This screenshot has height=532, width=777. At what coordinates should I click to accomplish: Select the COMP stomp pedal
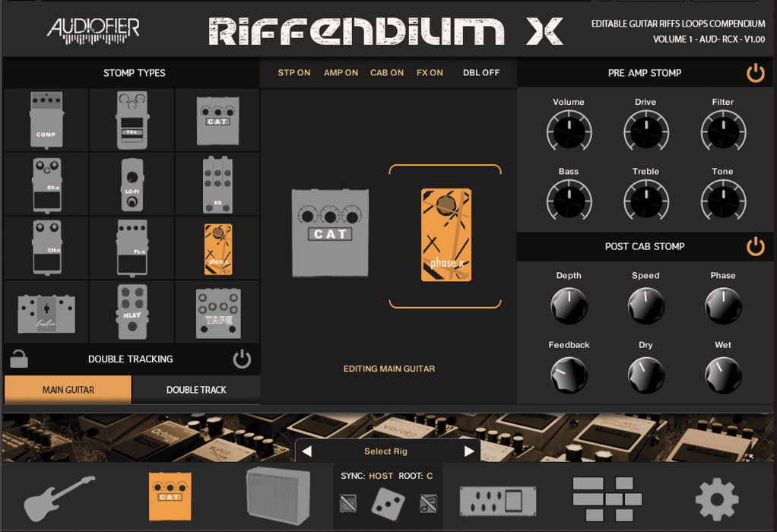pyautogui.click(x=46, y=120)
